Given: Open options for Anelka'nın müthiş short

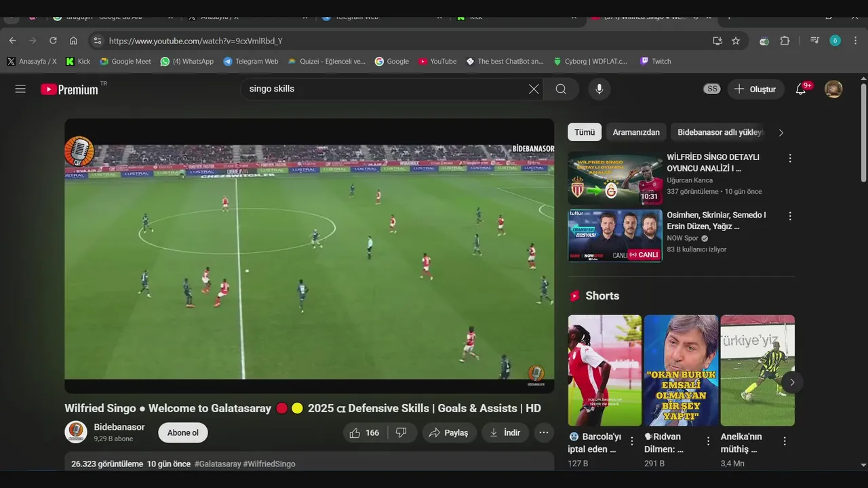Looking at the screenshot, I should pos(785,441).
